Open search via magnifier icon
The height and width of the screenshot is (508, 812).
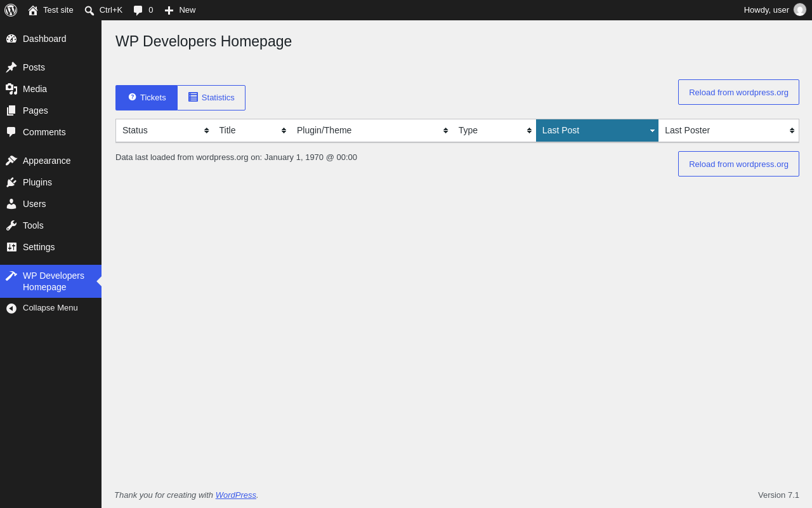89,10
